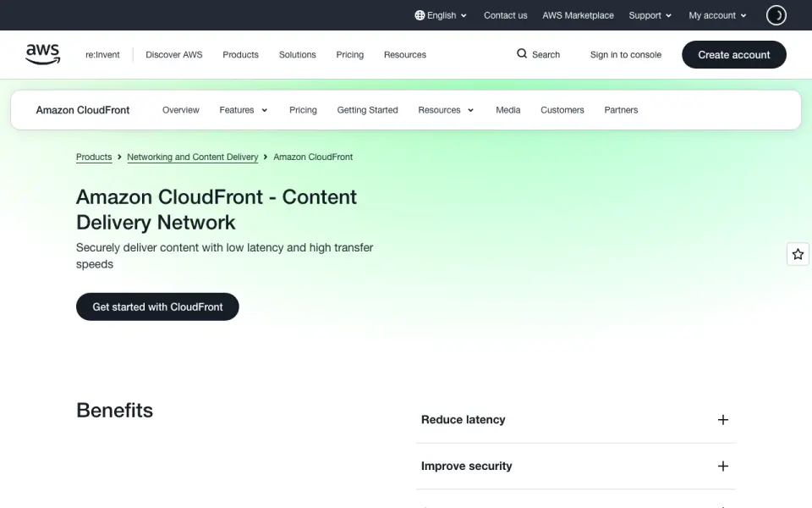Expand CloudFront Resources dropdown in subnav
The image size is (812, 508).
pyautogui.click(x=446, y=110)
